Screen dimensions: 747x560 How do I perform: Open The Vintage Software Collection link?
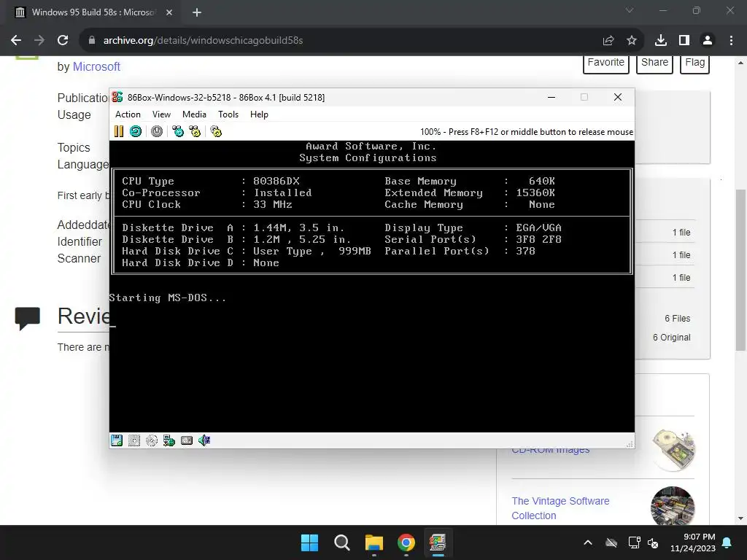pyautogui.click(x=560, y=508)
